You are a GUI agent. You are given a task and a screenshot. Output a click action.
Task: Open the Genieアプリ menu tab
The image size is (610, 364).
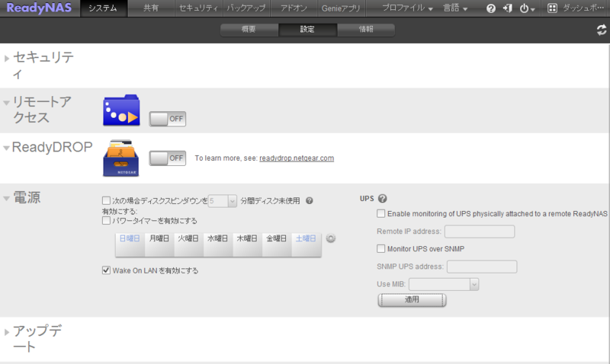tap(341, 8)
